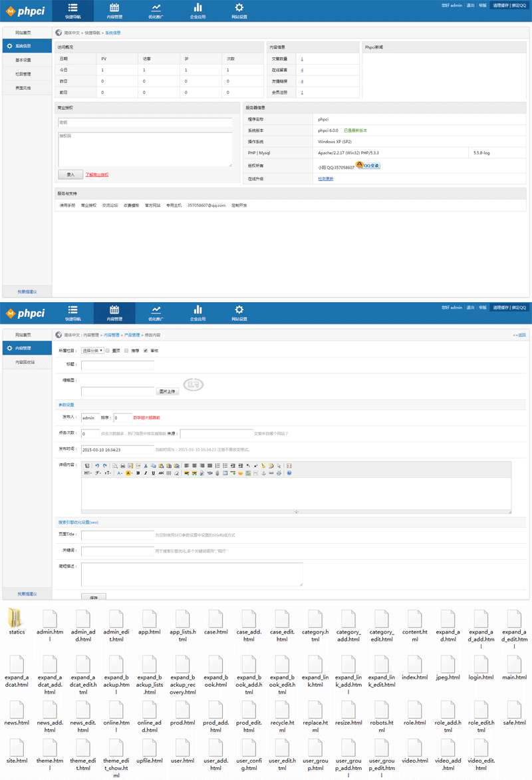Click the QQ交谈 chat icon
Screen dimensions: 532x780
click(368, 166)
